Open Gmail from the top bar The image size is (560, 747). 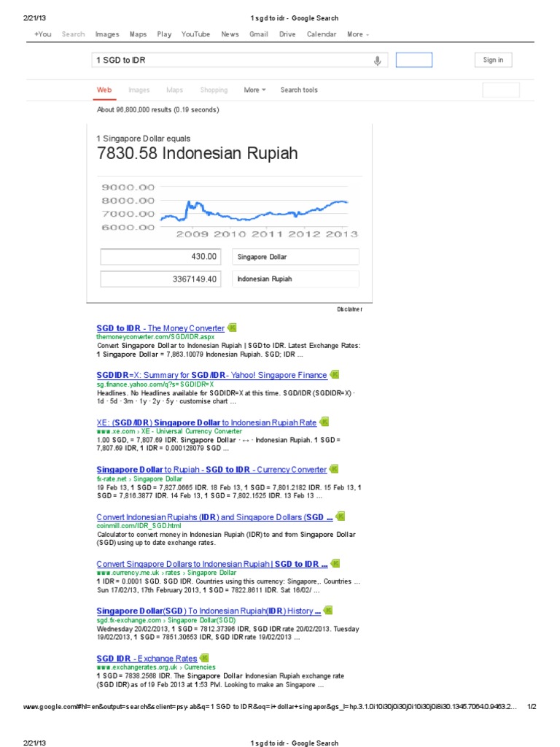tap(259, 34)
